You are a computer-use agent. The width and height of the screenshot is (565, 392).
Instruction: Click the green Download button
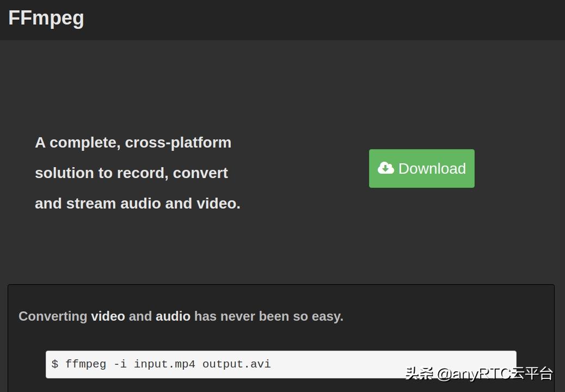[x=422, y=168]
